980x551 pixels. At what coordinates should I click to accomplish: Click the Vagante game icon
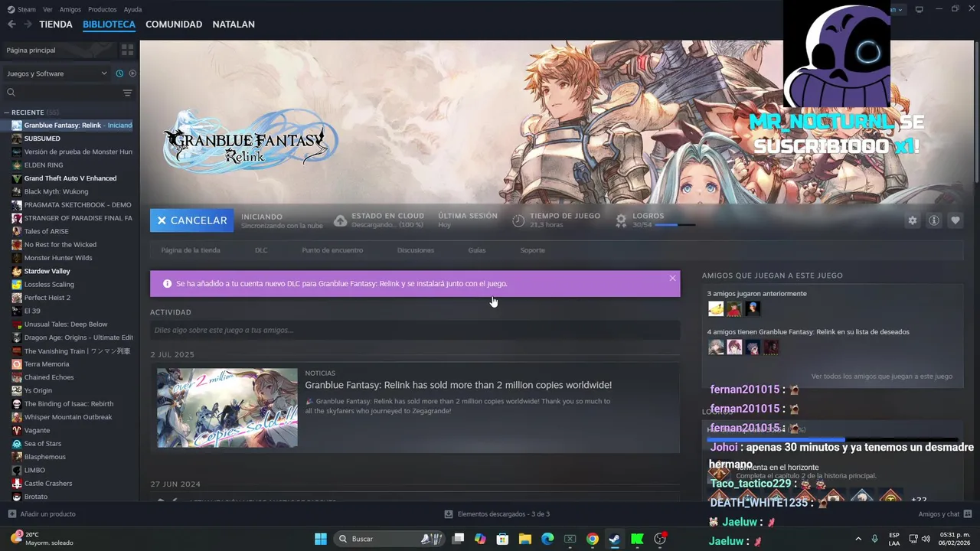16,430
